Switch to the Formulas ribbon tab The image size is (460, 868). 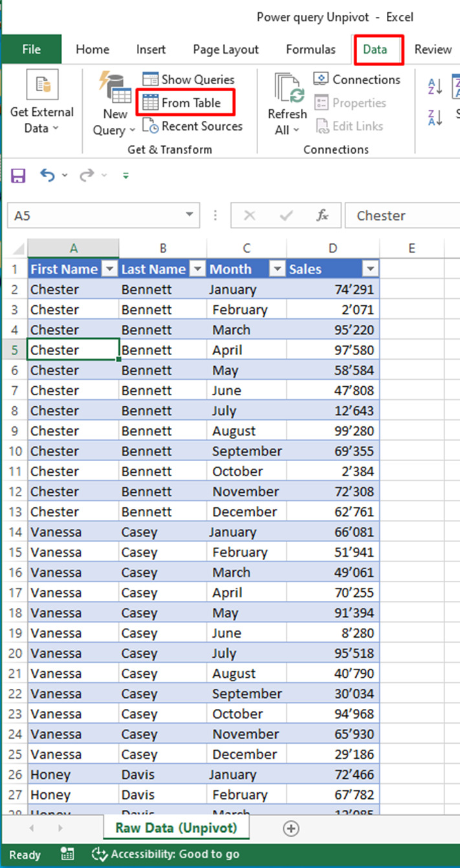point(311,49)
